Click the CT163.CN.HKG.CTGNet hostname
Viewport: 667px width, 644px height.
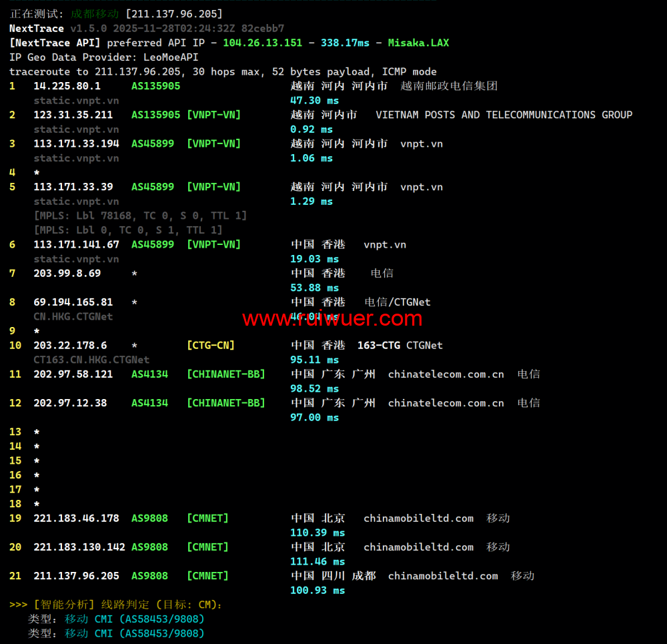click(x=91, y=360)
